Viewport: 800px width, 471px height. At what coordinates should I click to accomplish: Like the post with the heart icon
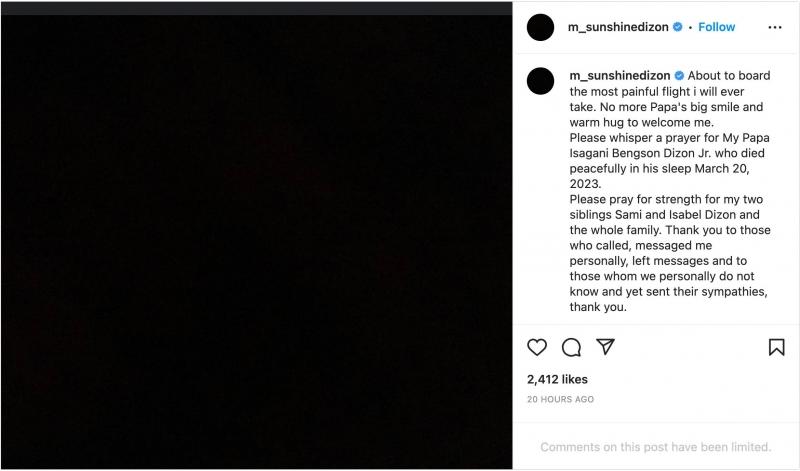tap(537, 347)
